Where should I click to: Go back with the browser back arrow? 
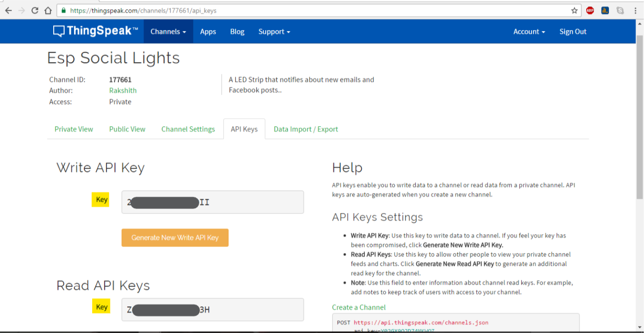[x=8, y=10]
